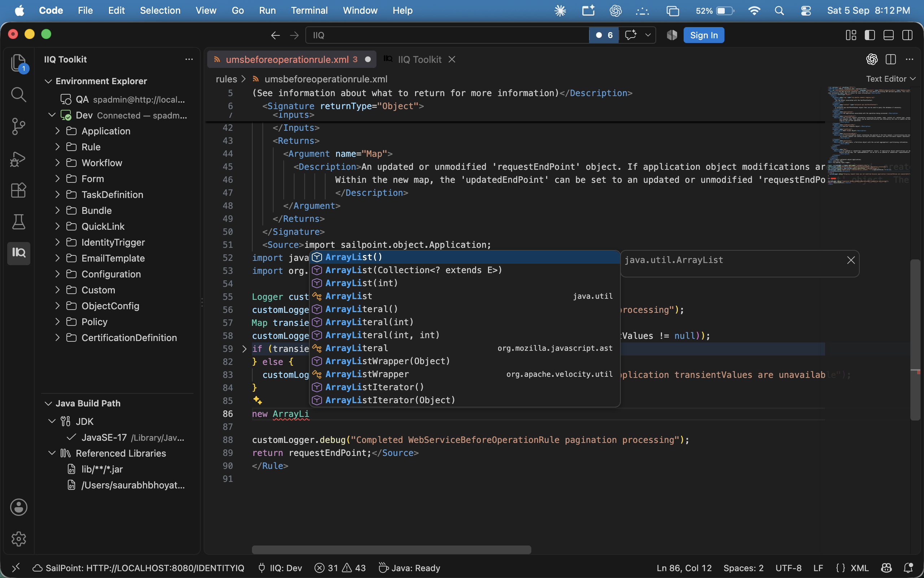
Task: Open the Testing flask view
Action: tap(18, 222)
